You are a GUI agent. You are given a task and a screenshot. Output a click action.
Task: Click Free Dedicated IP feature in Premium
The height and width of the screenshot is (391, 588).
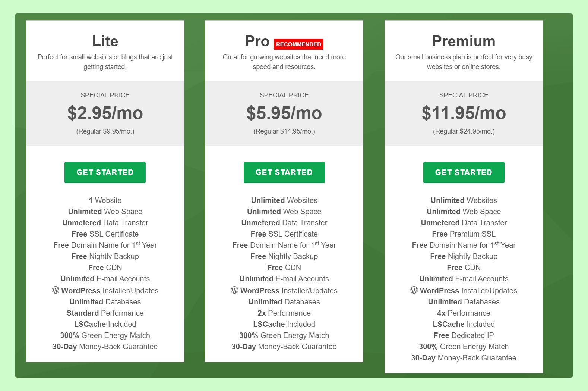[x=464, y=335]
